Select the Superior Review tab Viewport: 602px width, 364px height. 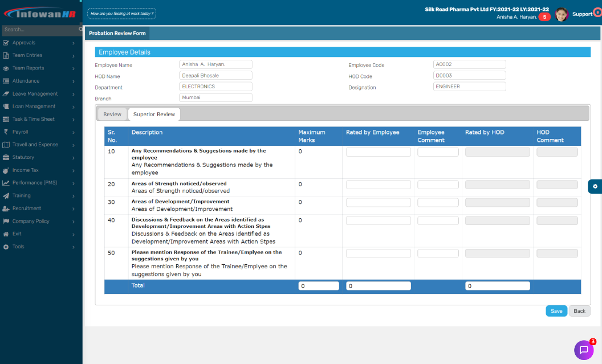(154, 114)
